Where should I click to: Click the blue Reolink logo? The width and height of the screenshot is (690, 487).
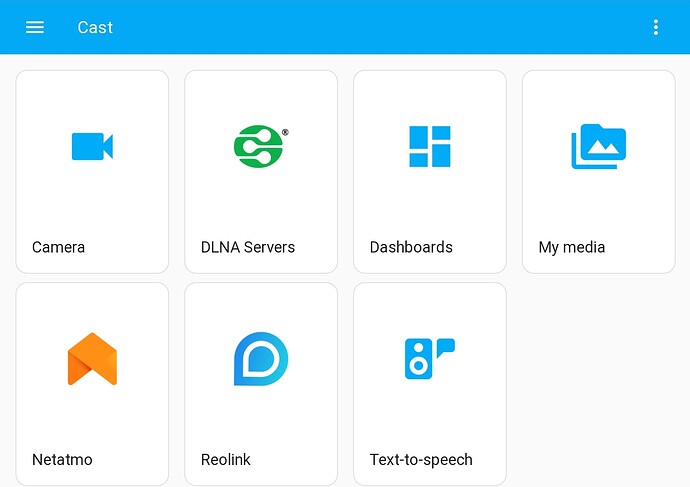coord(261,359)
